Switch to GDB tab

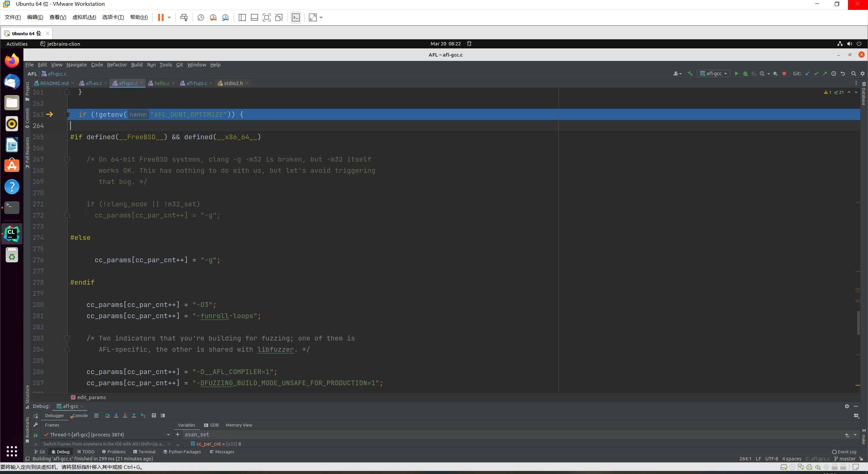[x=211, y=425]
